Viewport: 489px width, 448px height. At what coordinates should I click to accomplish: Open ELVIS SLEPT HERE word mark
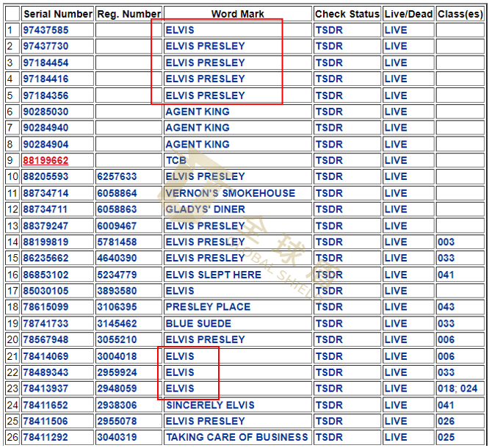pos(214,275)
